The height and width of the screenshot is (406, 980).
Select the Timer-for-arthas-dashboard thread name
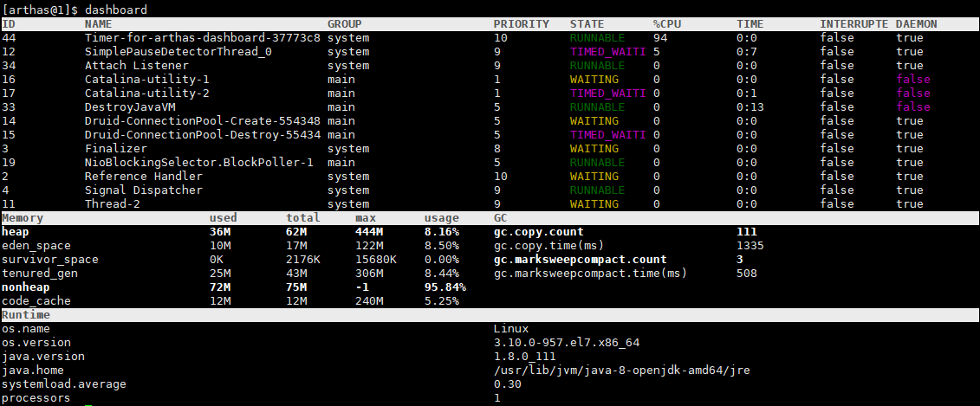[x=203, y=37]
